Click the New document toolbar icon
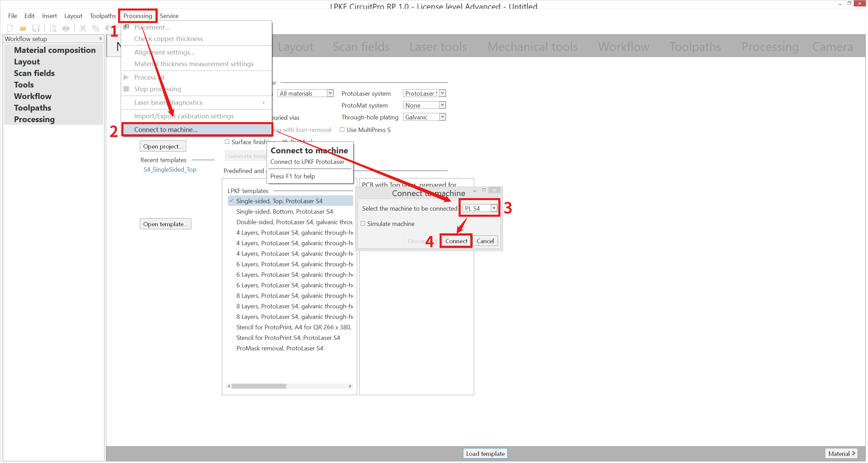 pos(10,28)
